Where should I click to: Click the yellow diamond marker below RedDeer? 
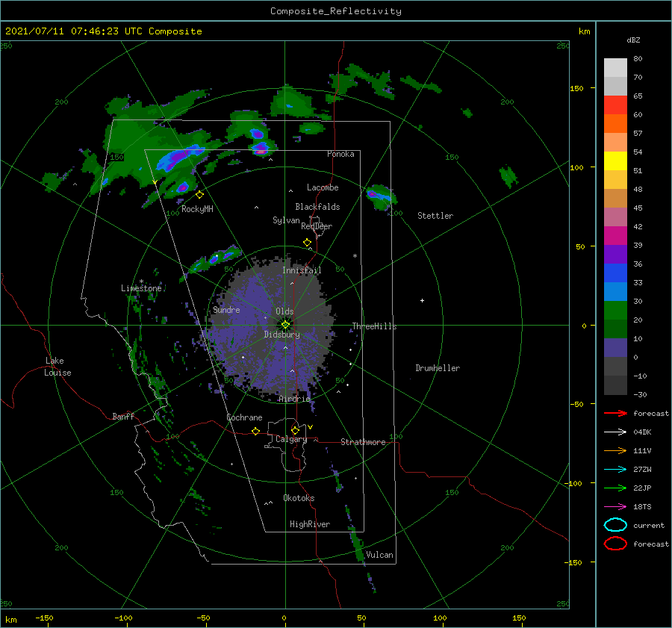307,243
